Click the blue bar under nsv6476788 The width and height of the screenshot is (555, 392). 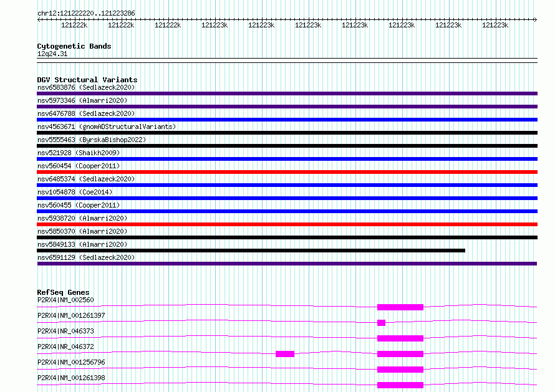[x=287, y=120]
